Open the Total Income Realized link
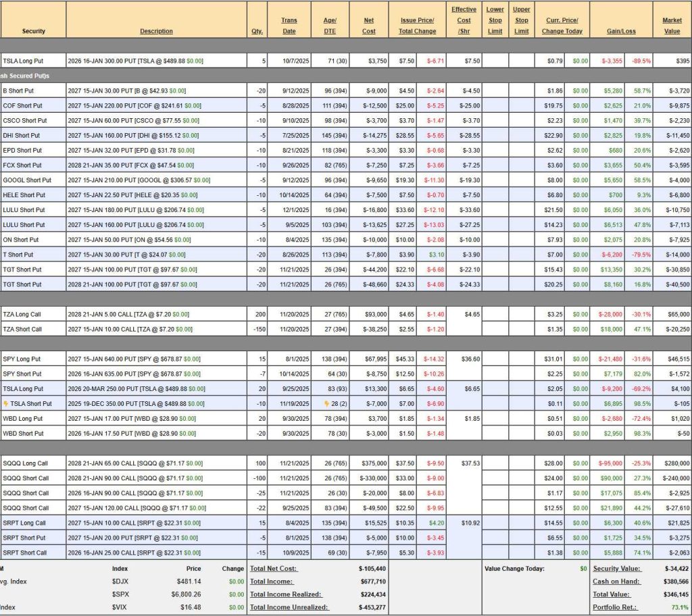The height and width of the screenshot is (616, 692). (x=286, y=594)
